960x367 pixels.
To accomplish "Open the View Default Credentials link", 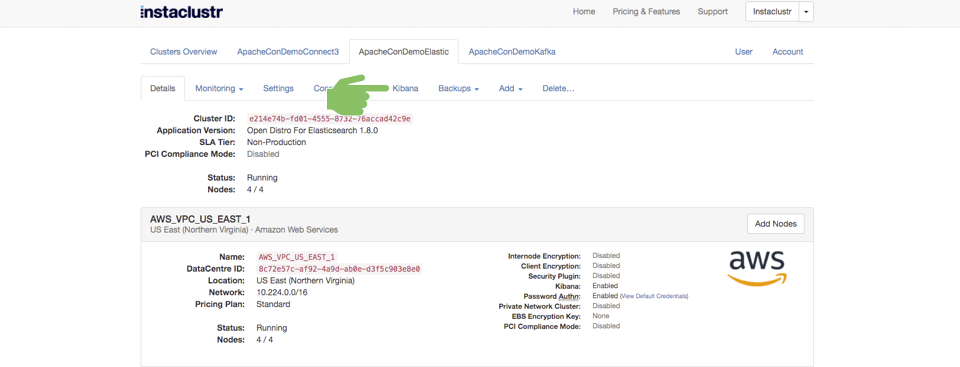I will pyautogui.click(x=654, y=296).
